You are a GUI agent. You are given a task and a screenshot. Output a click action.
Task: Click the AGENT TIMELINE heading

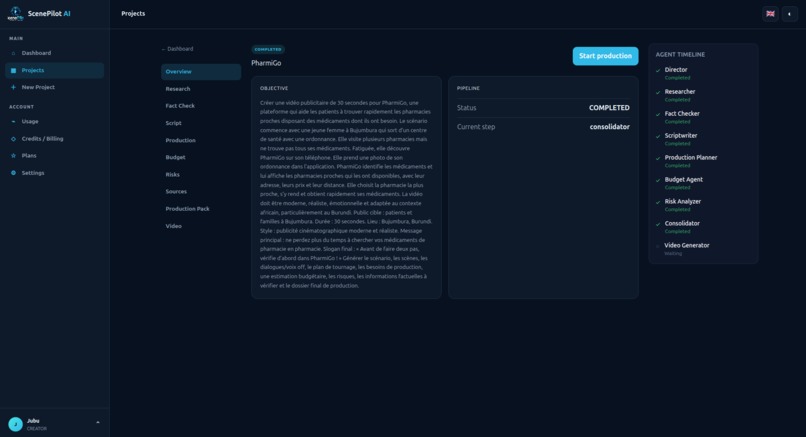[x=680, y=54]
